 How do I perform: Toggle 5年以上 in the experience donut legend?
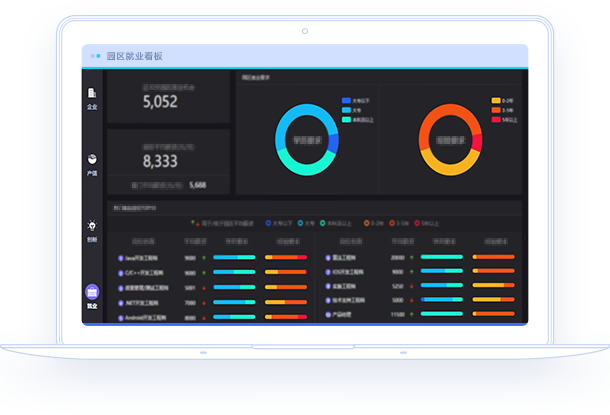point(504,119)
